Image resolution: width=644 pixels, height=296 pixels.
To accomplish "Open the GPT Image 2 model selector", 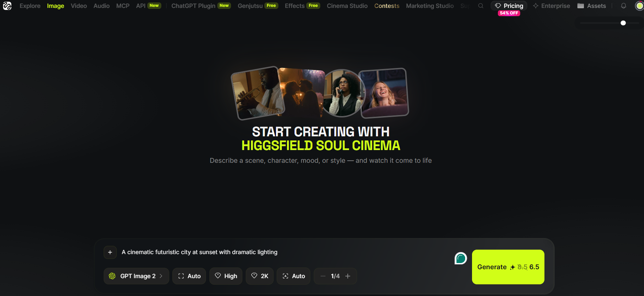I will tap(136, 276).
